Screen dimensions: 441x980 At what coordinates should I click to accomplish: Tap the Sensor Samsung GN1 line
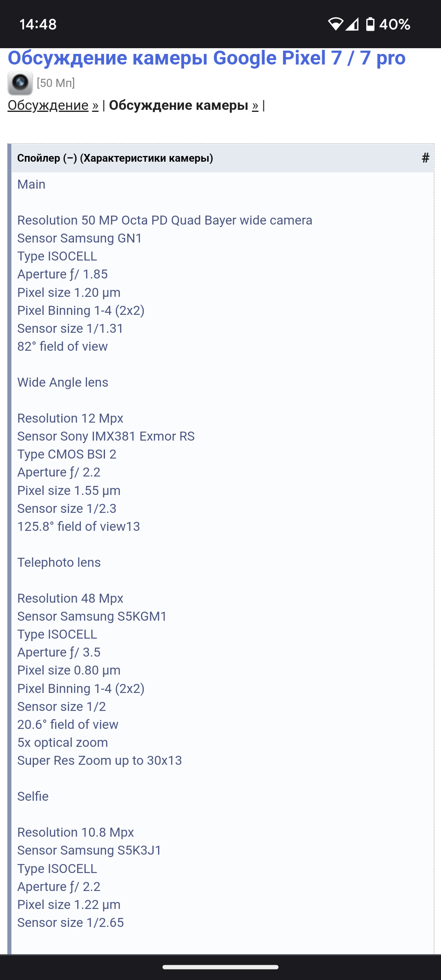(80, 238)
